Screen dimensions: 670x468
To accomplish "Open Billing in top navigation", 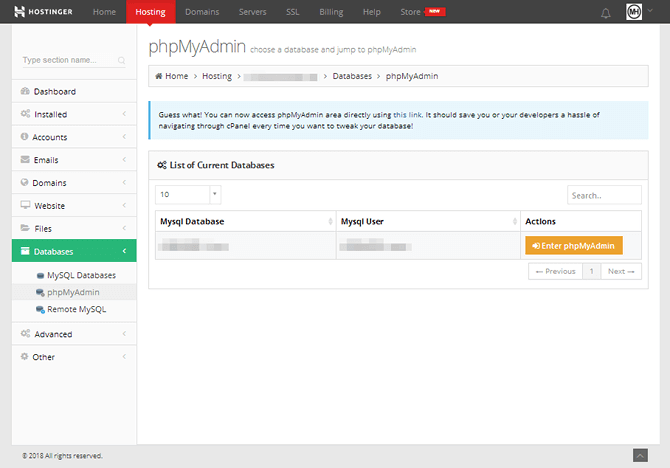I will [x=331, y=12].
